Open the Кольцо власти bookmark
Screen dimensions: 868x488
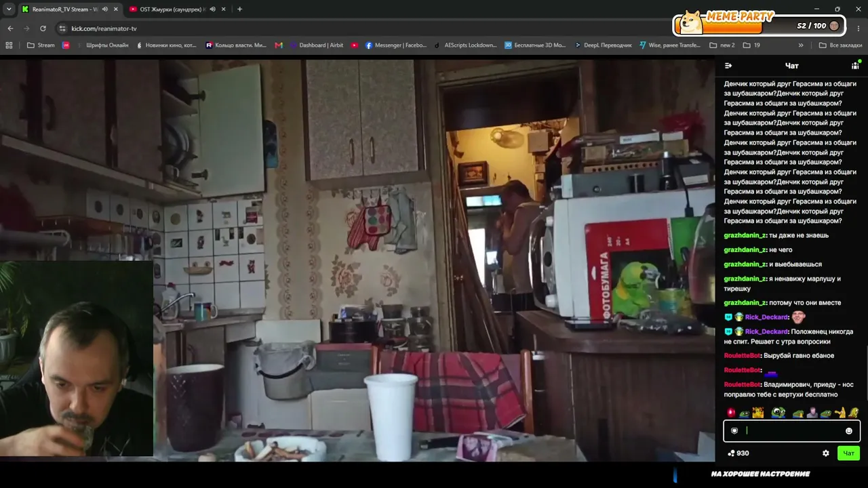(236, 45)
